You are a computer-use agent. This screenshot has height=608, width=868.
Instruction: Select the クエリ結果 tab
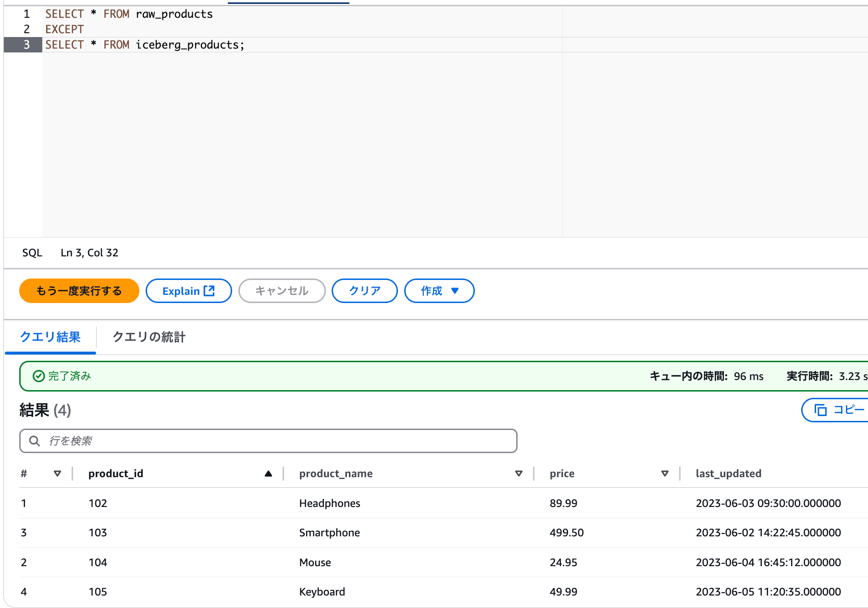point(50,337)
